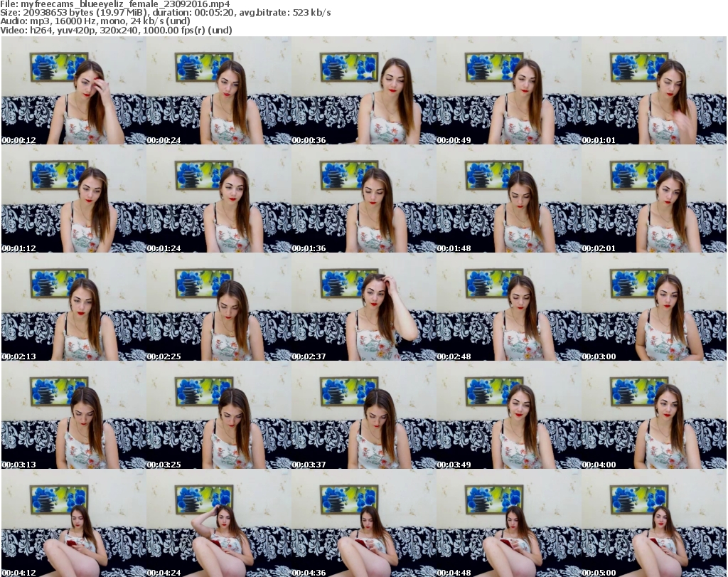This screenshot has height=577, width=728.
Task: Select the thumbnail frame stamped 00:00:36
Action: tap(363, 90)
